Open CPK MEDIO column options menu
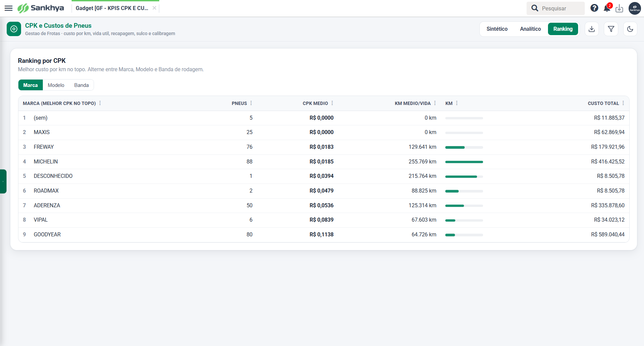Viewport: 644px width, 346px height. pyautogui.click(x=332, y=103)
